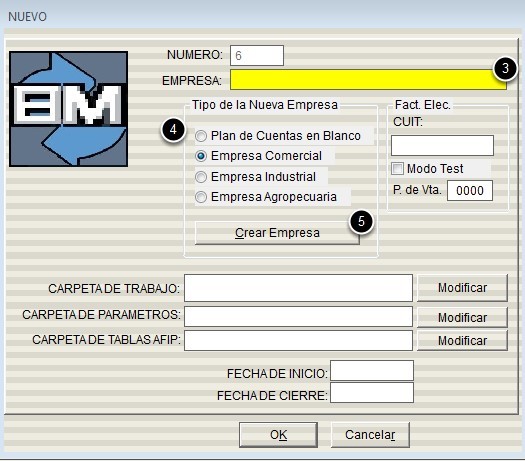Click the Cancelar button

click(x=370, y=435)
